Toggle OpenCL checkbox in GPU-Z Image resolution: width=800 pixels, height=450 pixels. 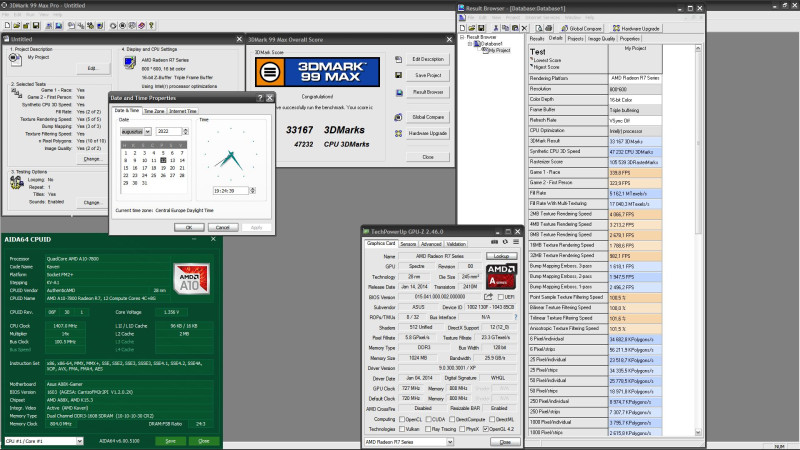(x=402, y=419)
